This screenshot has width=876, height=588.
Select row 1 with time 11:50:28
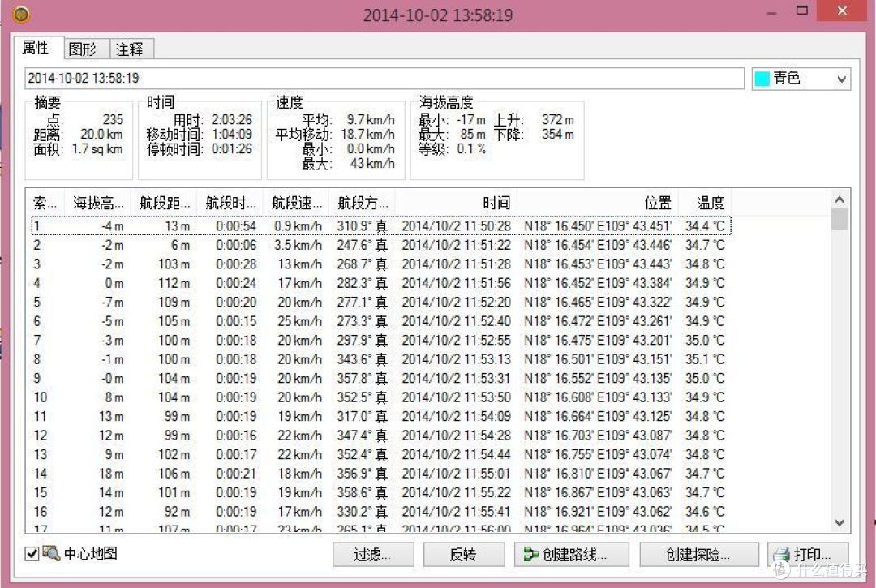pyautogui.click(x=381, y=225)
